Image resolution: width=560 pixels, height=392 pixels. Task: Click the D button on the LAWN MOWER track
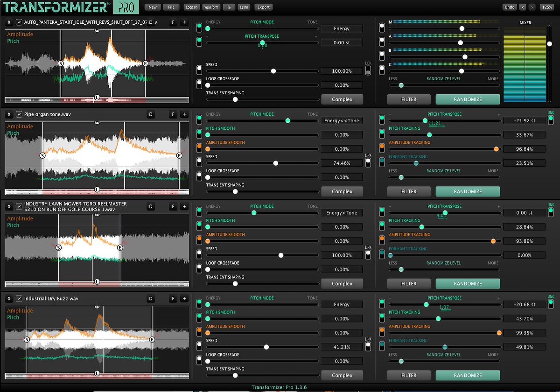(151, 207)
